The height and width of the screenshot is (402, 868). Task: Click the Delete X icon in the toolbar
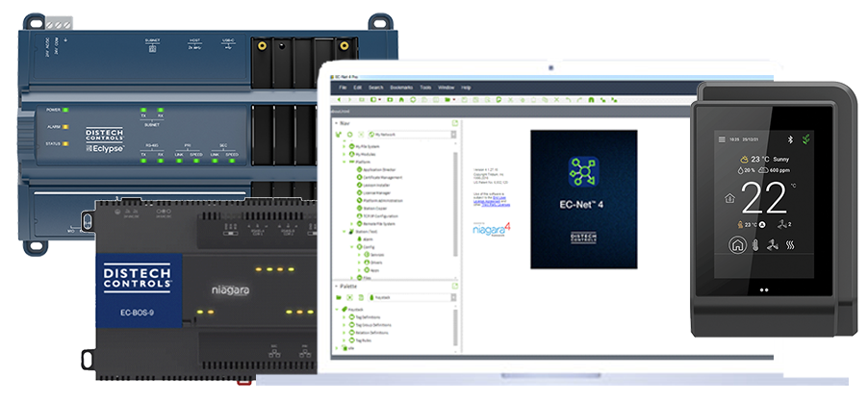(x=557, y=100)
